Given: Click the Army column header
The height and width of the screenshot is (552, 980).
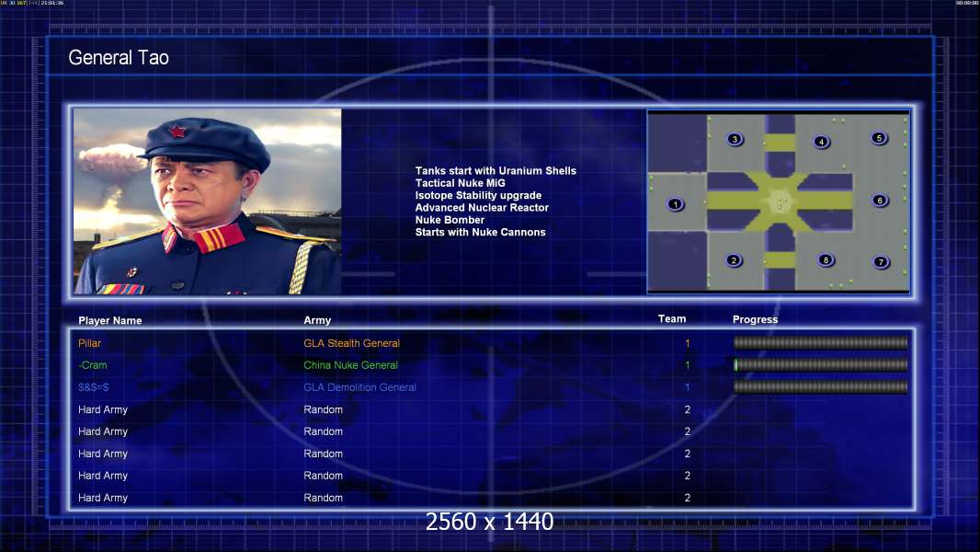Looking at the screenshot, I should click(x=317, y=320).
